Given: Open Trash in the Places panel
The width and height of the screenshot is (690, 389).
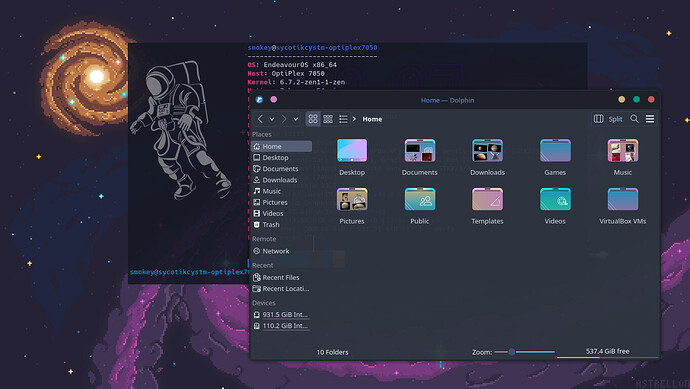Looking at the screenshot, I should click(x=281, y=224).
